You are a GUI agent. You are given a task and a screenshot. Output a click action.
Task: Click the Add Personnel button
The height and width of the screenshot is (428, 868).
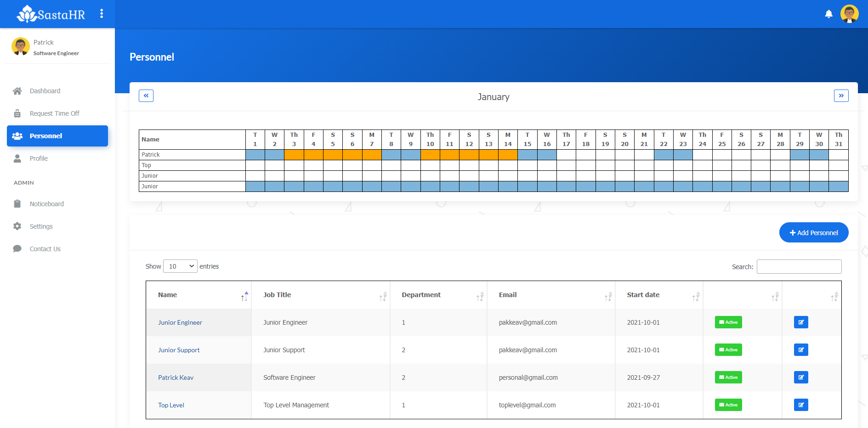pyautogui.click(x=814, y=232)
